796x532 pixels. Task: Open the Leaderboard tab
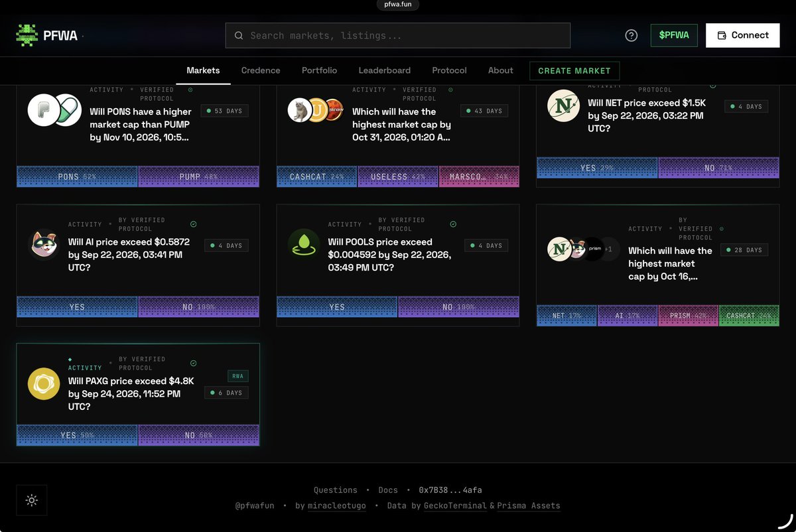pos(385,70)
